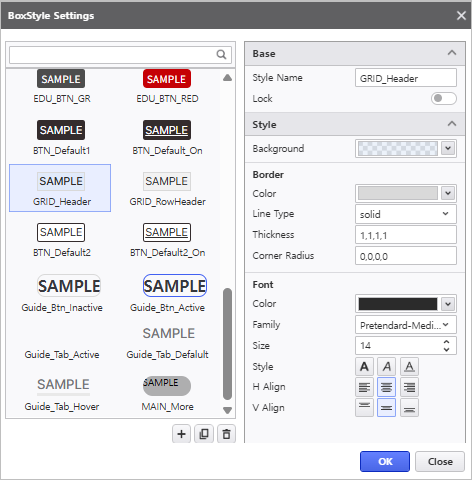472x480 pixels.
Task: Set horizontal align to right
Action: pos(409,387)
